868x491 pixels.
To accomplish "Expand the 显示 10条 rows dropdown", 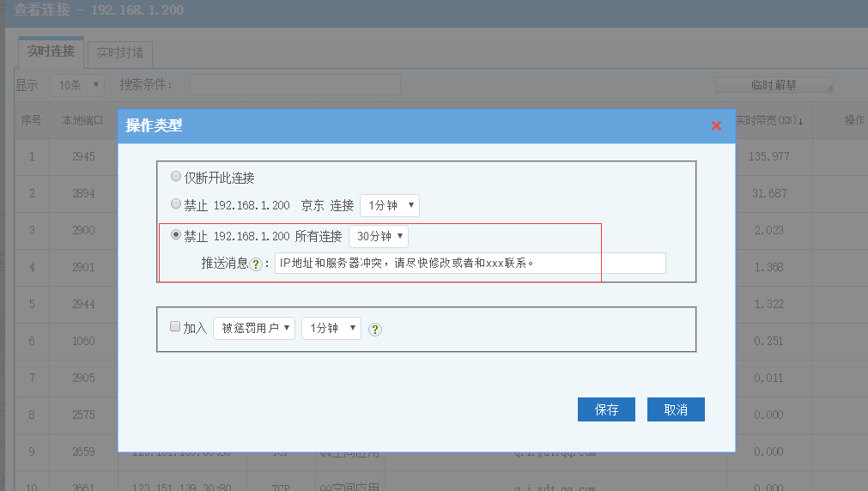I will pos(77,85).
